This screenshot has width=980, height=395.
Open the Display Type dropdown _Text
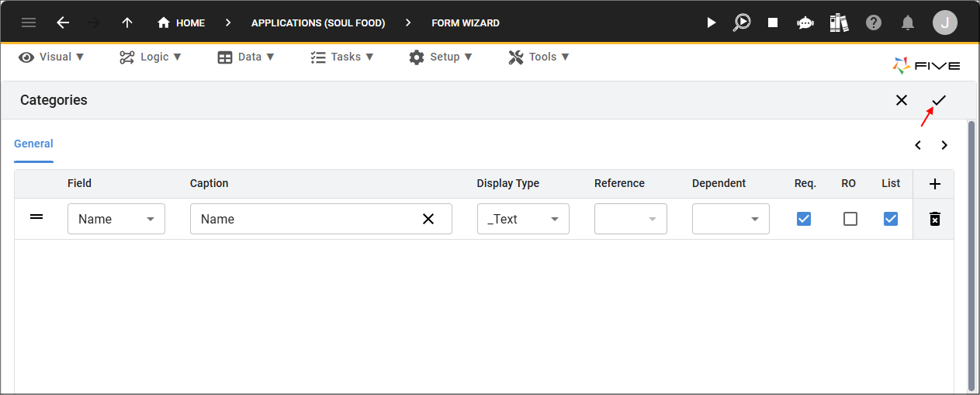pos(523,219)
